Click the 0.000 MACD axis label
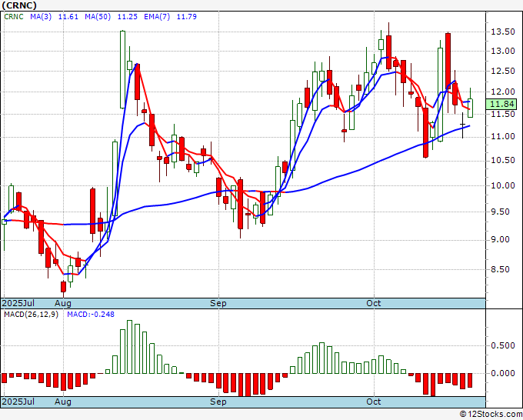 pyautogui.click(x=503, y=373)
